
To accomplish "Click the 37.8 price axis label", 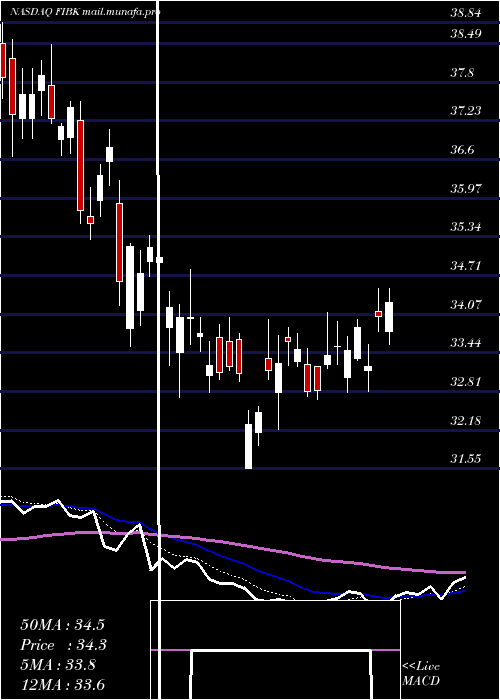I will pyautogui.click(x=462, y=72).
